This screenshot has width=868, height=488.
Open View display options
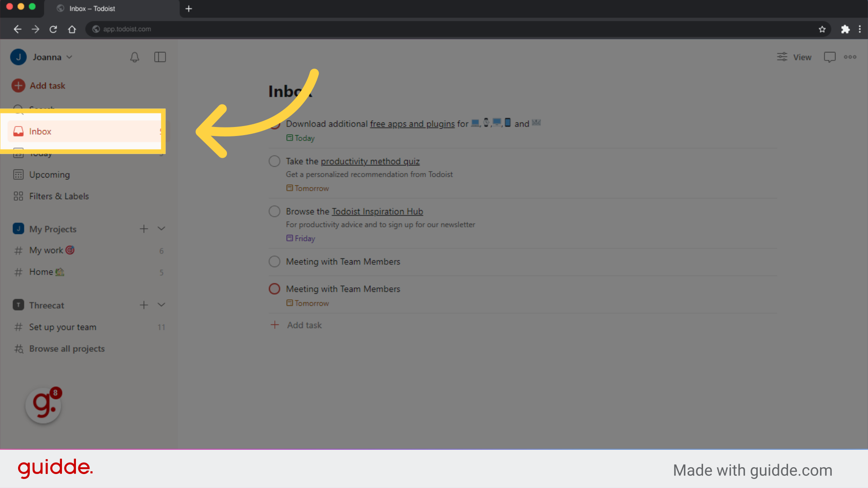(794, 57)
